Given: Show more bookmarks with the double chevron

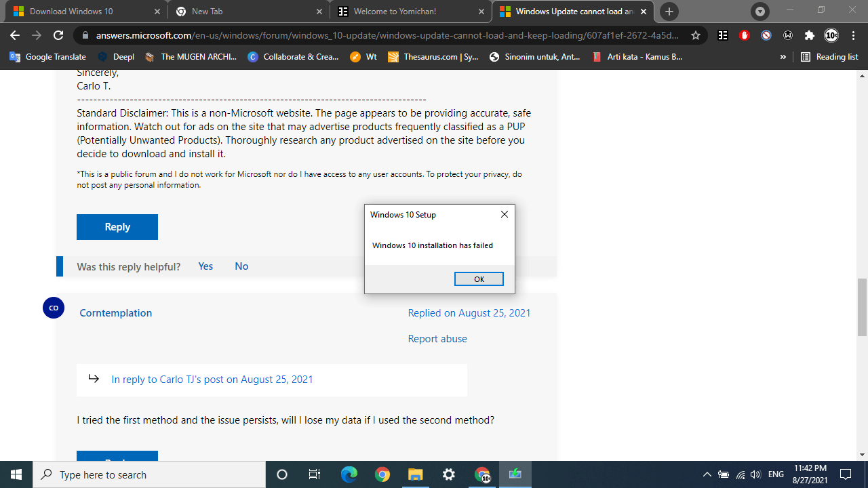Looking at the screenshot, I should (783, 57).
